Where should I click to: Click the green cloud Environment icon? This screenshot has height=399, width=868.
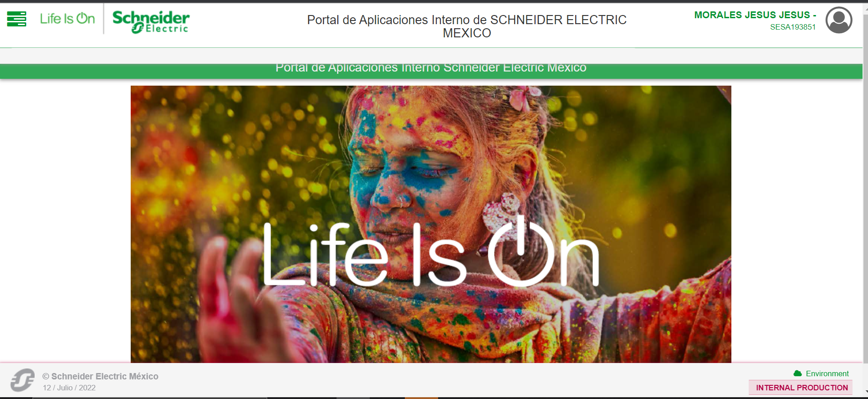tap(797, 373)
